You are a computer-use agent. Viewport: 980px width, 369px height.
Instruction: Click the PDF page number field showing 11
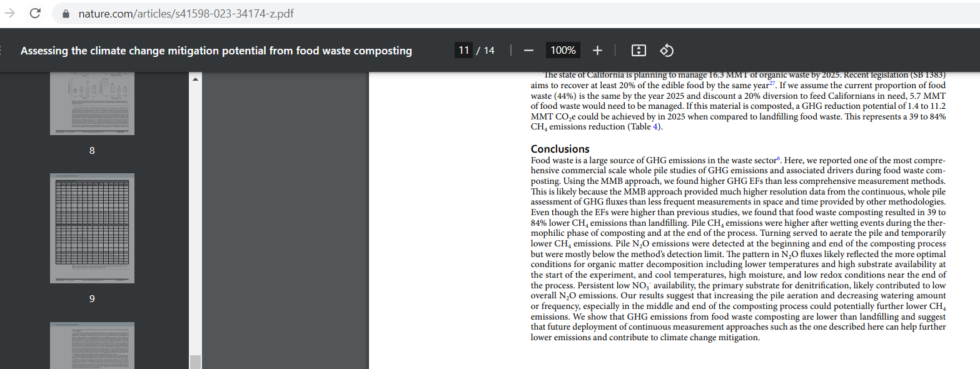[463, 50]
